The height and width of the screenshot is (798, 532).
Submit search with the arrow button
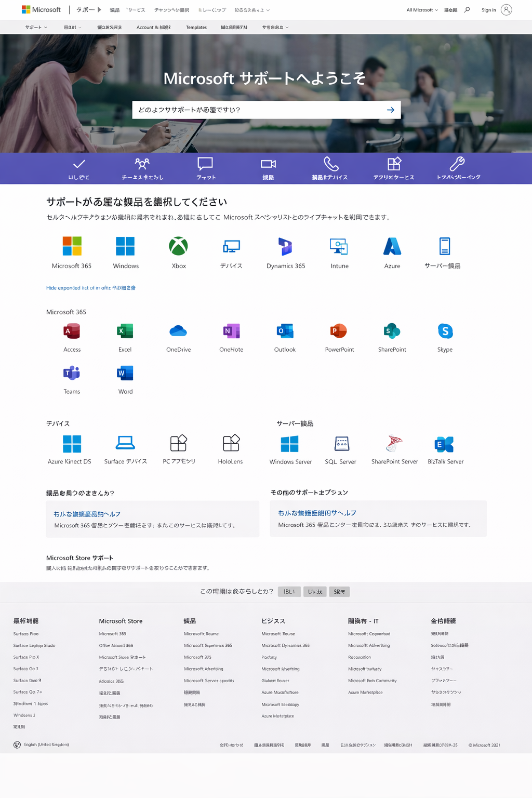click(391, 110)
